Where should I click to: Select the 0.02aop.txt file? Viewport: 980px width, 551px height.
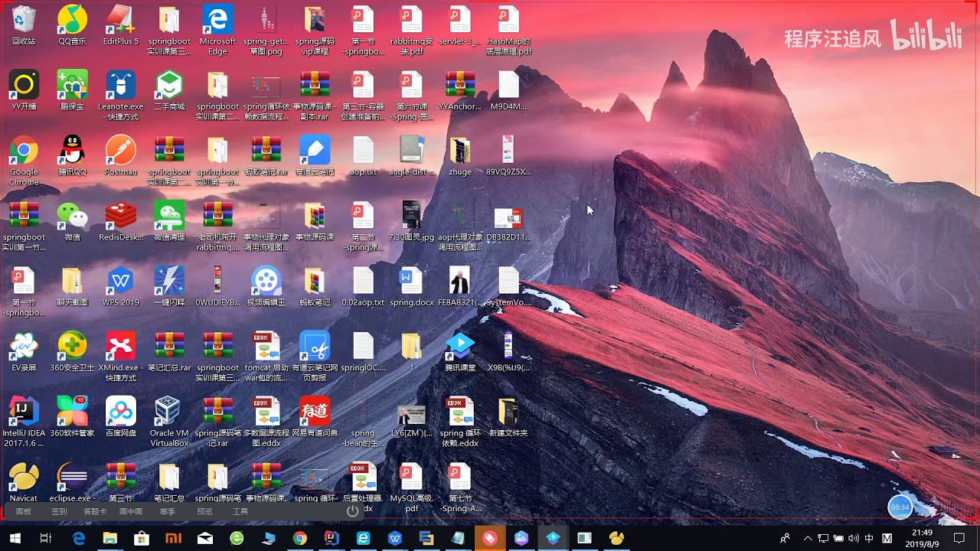point(363,285)
